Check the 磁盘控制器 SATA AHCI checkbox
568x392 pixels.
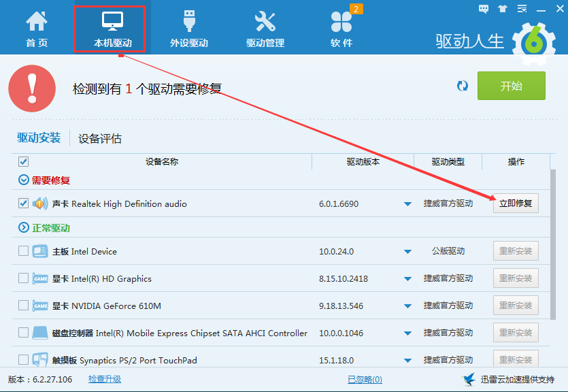pos(24,333)
